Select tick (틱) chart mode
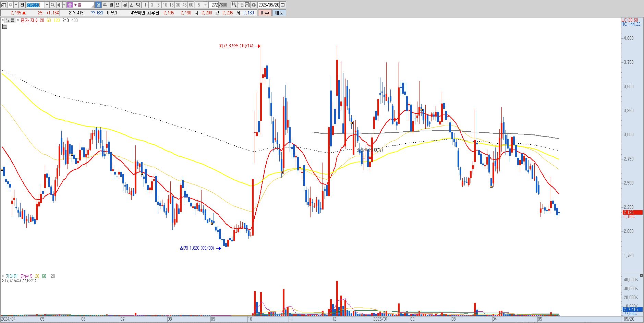644x323 pixels. click(138, 5)
